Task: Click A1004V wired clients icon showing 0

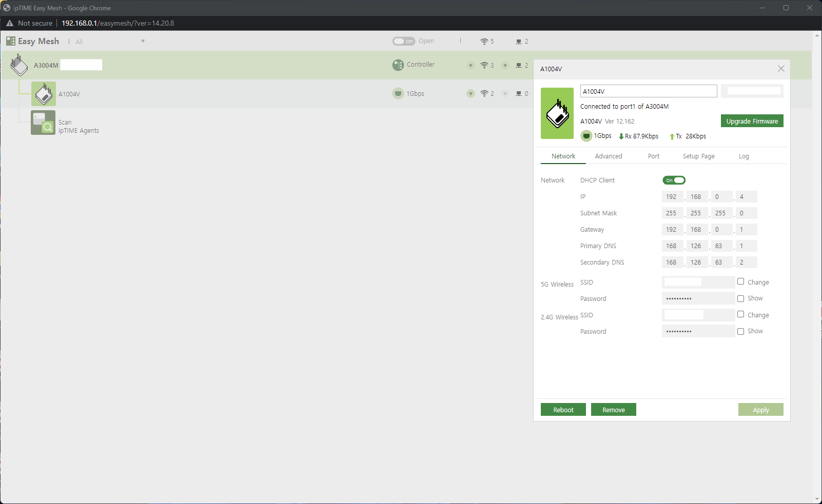Action: pos(519,93)
